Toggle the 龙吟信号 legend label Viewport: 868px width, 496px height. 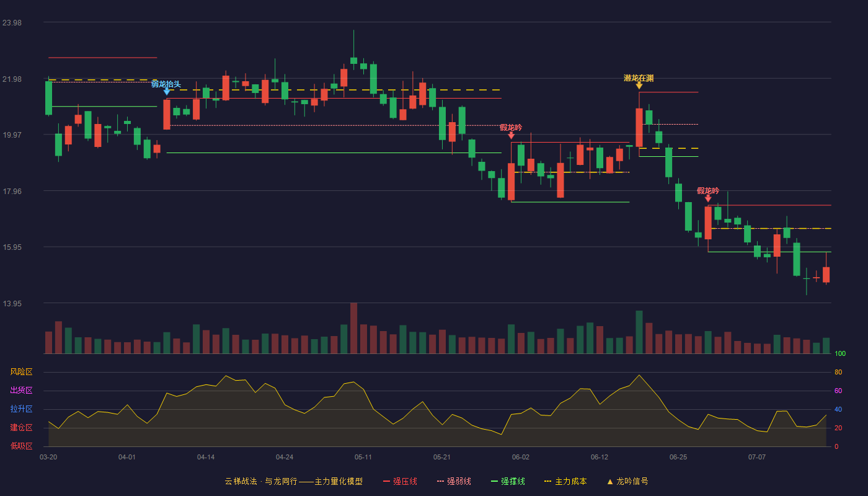(x=632, y=481)
